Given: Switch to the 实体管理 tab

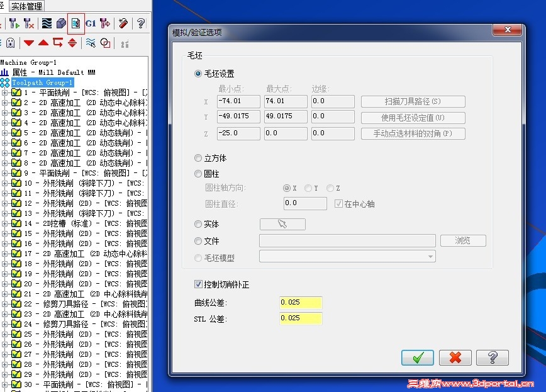Looking at the screenshot, I should click(x=26, y=6).
